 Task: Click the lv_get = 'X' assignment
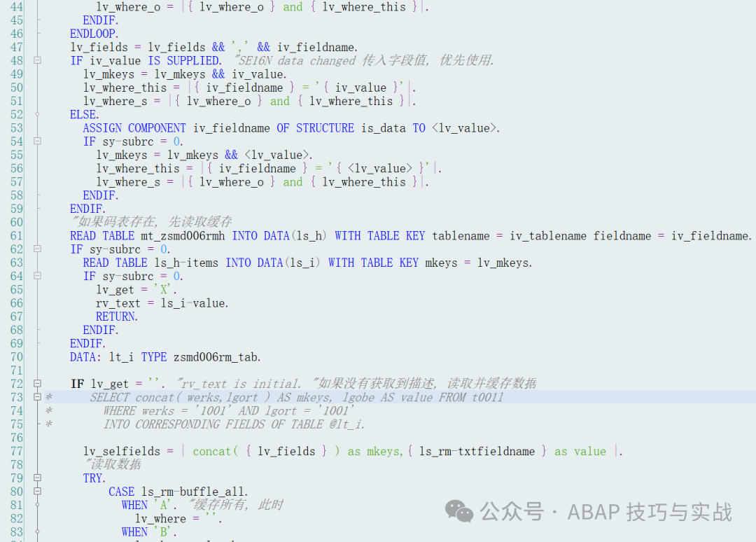tap(136, 290)
